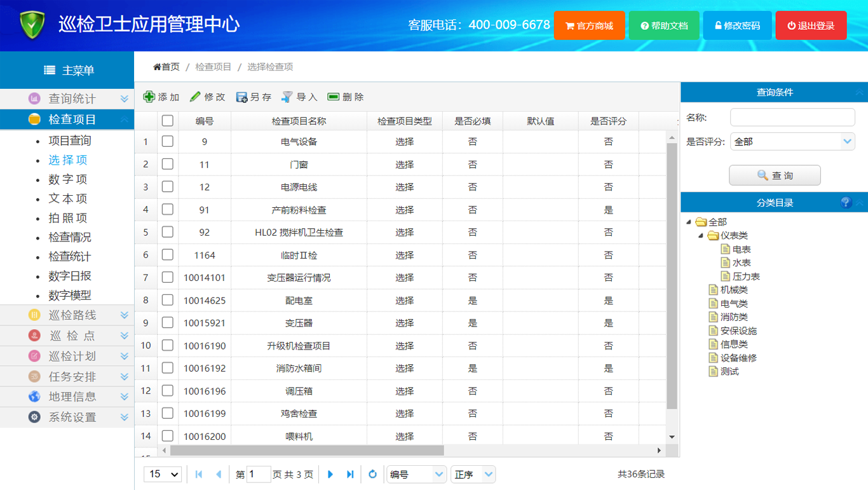The width and height of the screenshot is (868, 490).
Task: Collapse the 仪表类 tree folder
Action: coord(701,236)
